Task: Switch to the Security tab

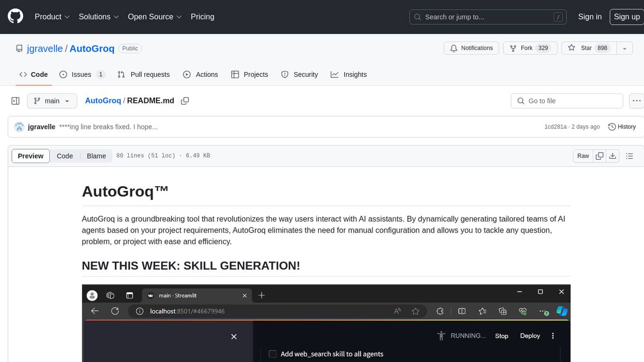Action: 299,74
